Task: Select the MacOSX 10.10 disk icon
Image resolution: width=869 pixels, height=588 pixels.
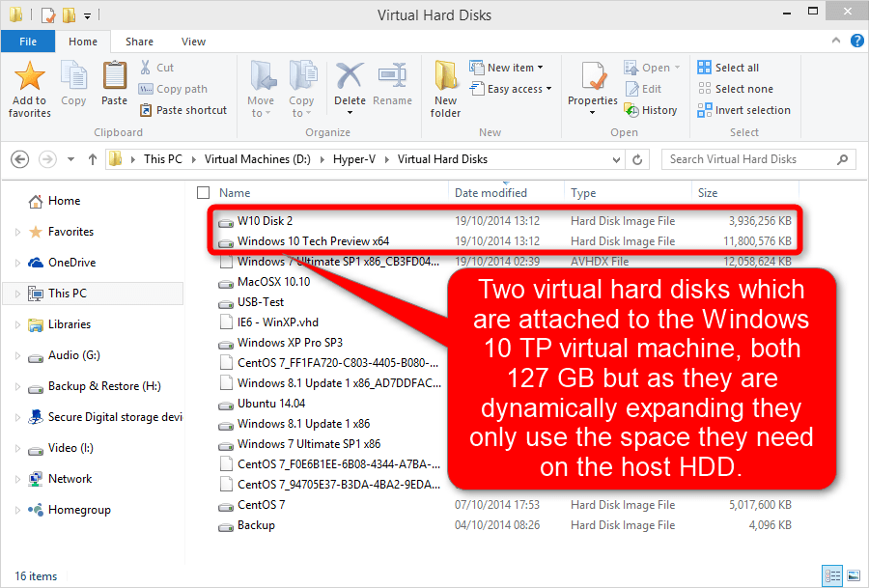Action: 226,284
